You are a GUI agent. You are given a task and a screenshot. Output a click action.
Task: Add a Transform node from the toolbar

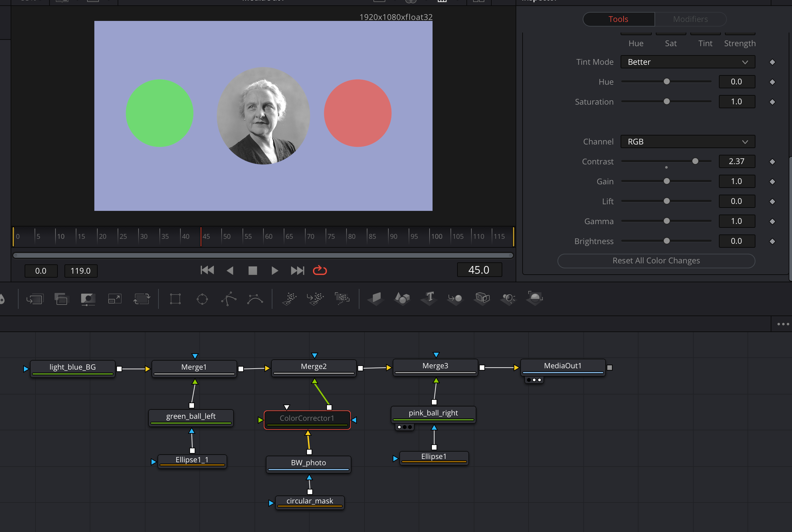tap(142, 299)
